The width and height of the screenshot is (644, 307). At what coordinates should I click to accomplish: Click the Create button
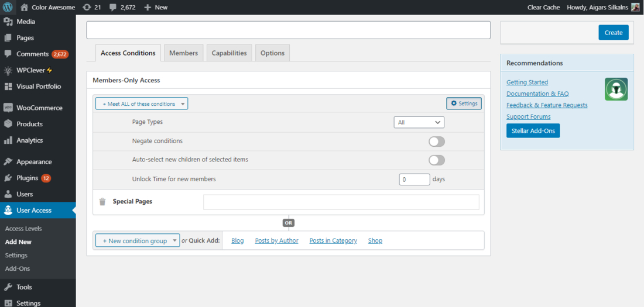point(614,32)
